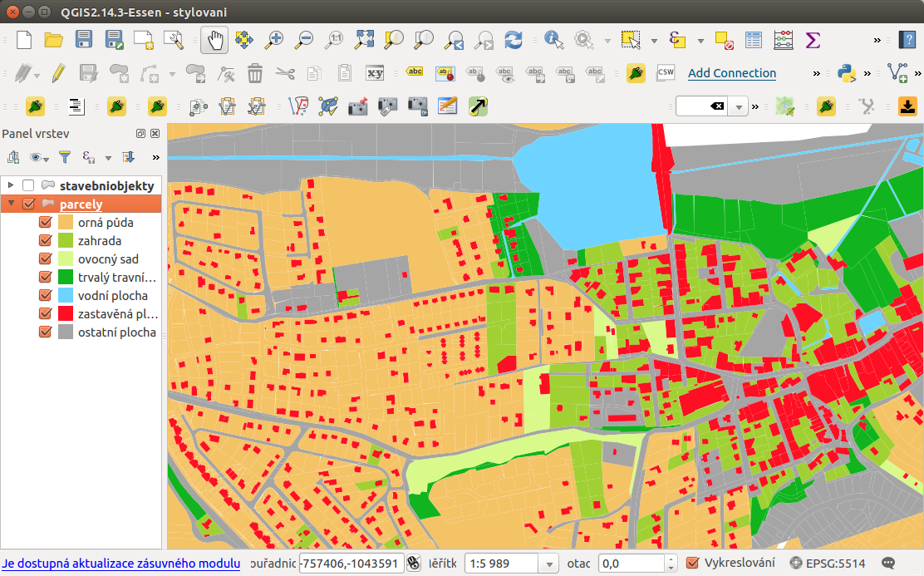Open project using the folder icon
The width and height of the screenshot is (924, 576).
54,40
